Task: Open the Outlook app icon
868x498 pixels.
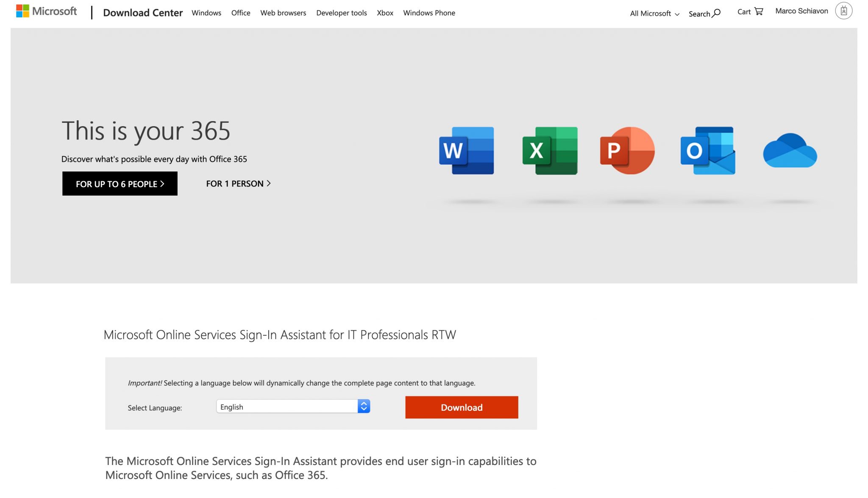Action: point(708,150)
